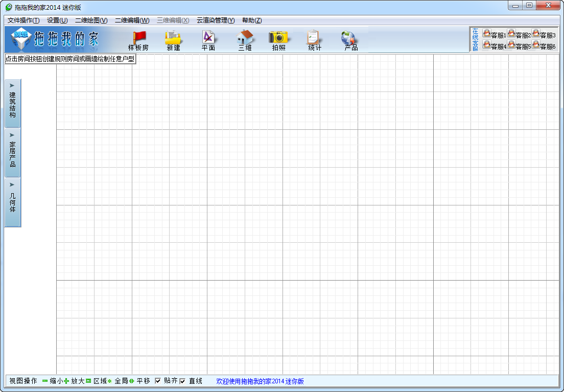
Task: Open the 二维编辑(W) menu
Action: (x=132, y=20)
